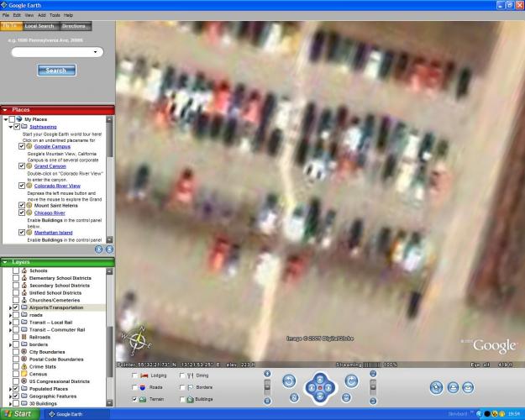Expand the Airports/Transportation layer folder
525x420 pixels.
(x=9, y=308)
